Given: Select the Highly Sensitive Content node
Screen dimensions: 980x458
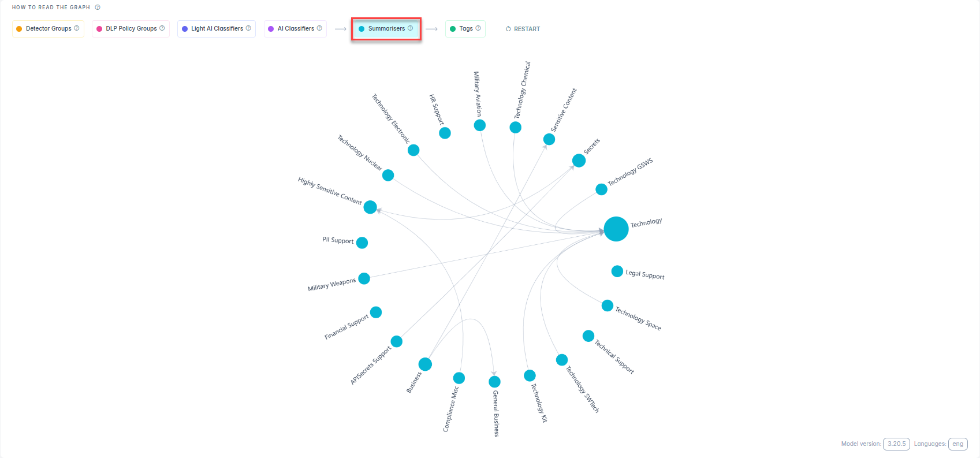Looking at the screenshot, I should coord(370,207).
